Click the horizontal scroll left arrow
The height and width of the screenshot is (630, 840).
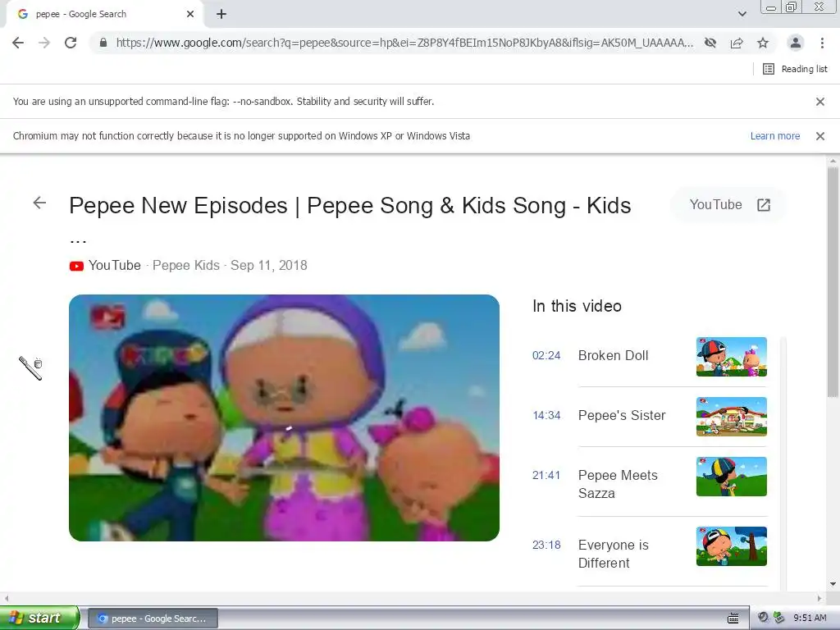point(6,598)
